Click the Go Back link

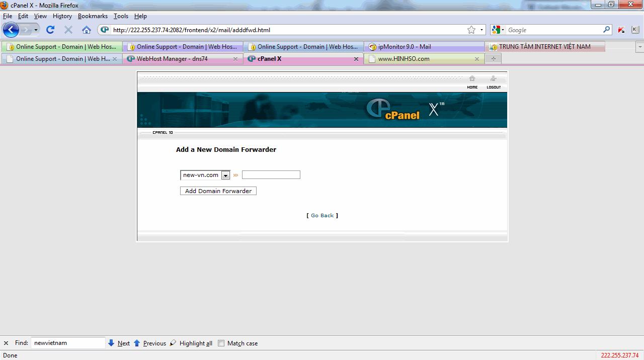coord(322,215)
